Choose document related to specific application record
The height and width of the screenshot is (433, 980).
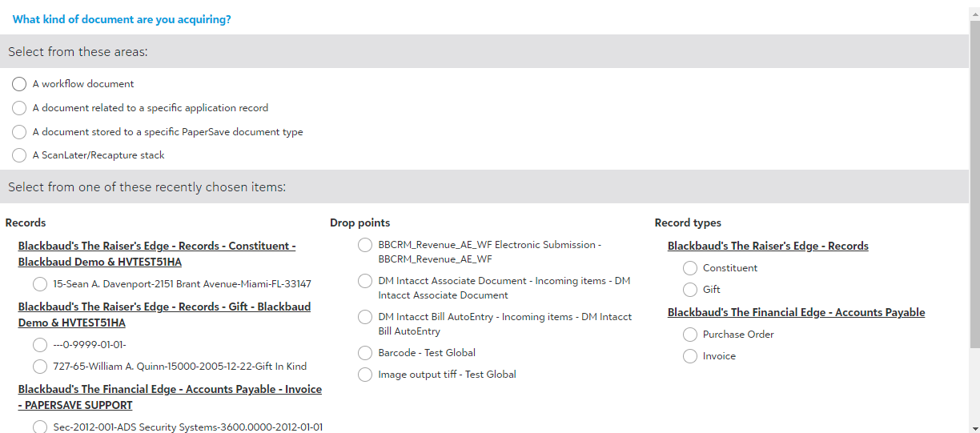[x=19, y=108]
